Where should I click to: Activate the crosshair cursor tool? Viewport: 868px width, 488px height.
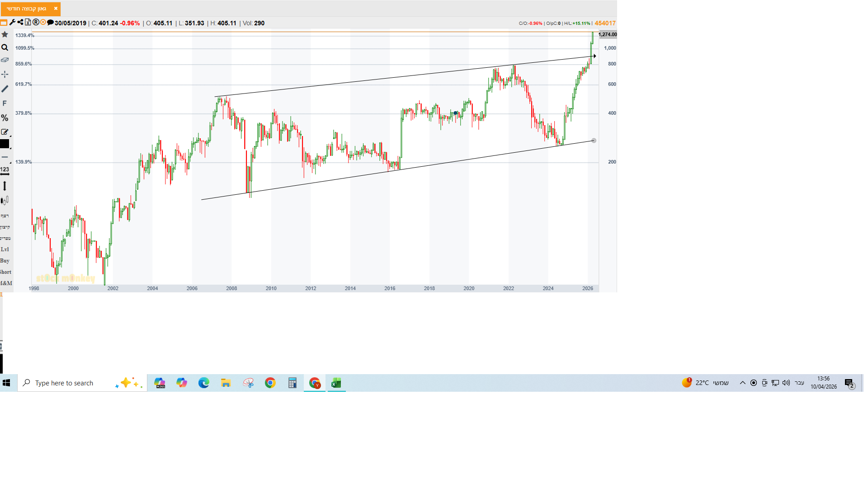(5, 74)
